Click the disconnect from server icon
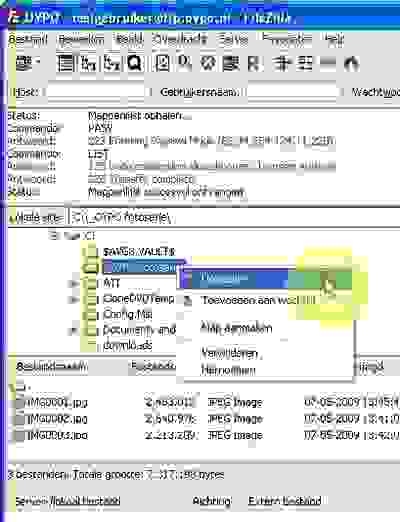 (x=231, y=63)
